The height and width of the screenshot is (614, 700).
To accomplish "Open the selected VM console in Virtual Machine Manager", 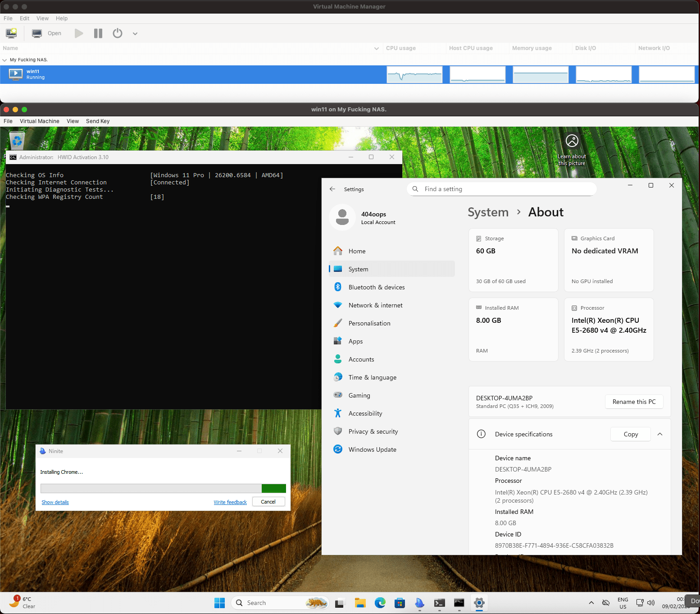I will coord(47,33).
